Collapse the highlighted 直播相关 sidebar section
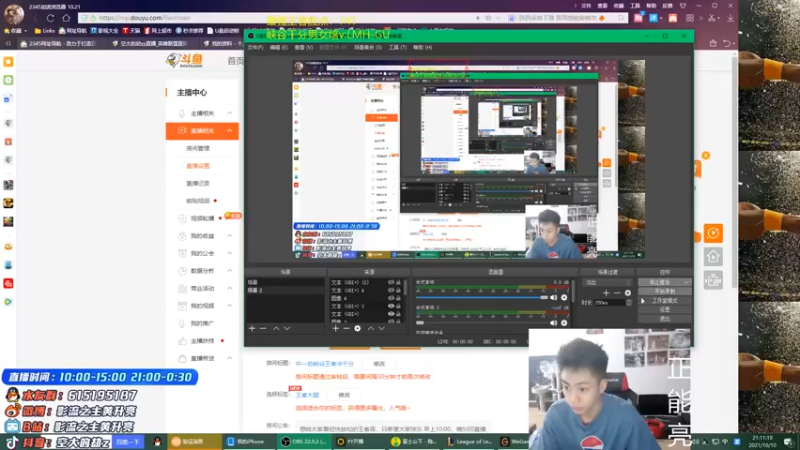The height and width of the screenshot is (450, 800). (230, 131)
